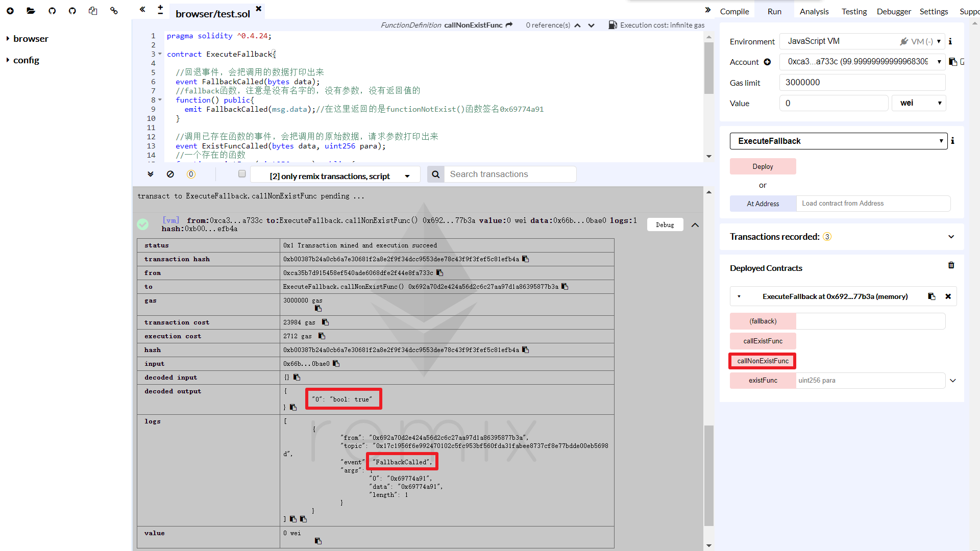
Task: Copy the from address value
Action: click(x=440, y=273)
